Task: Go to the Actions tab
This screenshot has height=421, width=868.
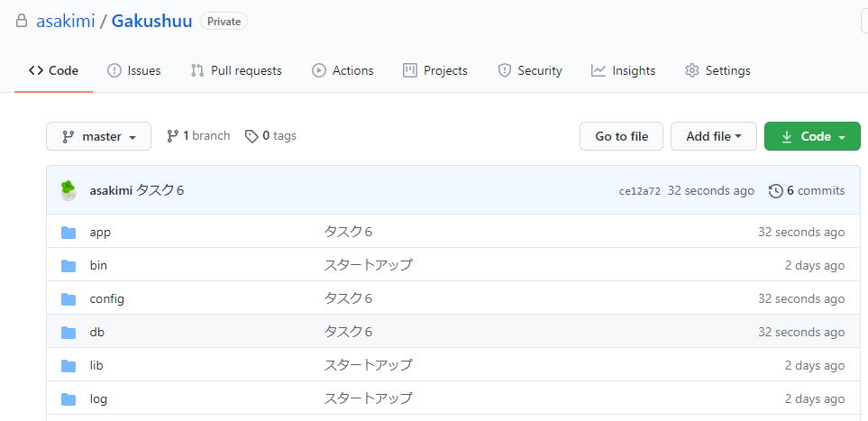Action: pos(343,71)
